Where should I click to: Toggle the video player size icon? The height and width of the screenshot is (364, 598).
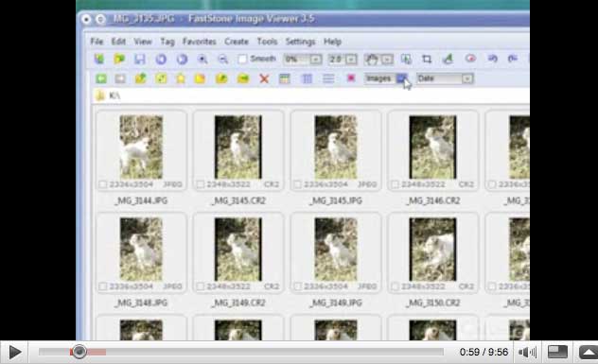coord(557,352)
